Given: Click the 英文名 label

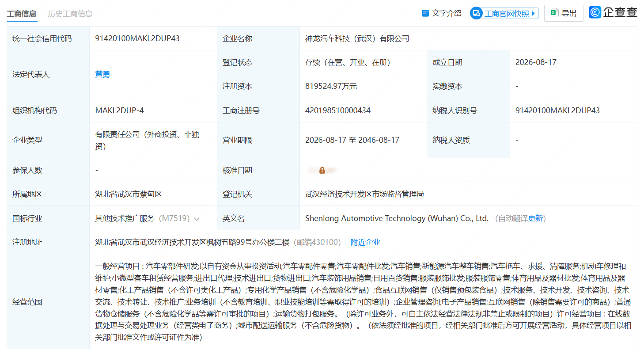Looking at the screenshot, I should [x=234, y=218].
